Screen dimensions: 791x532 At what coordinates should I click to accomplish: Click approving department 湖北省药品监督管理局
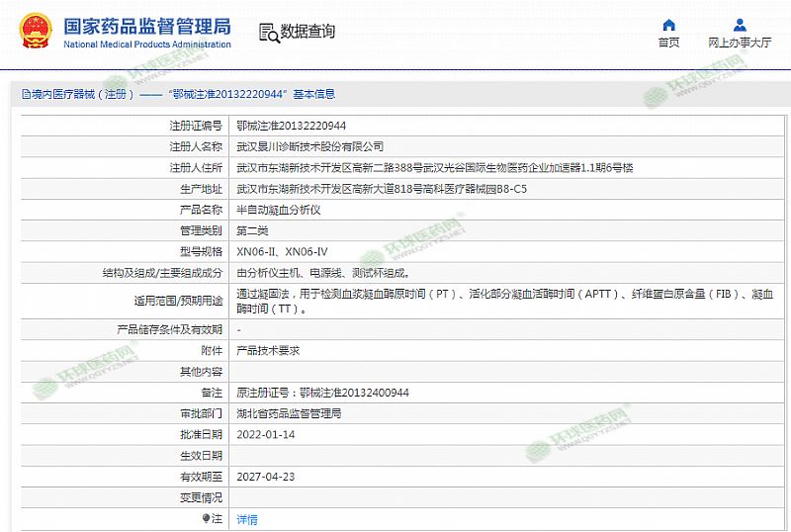point(290,413)
